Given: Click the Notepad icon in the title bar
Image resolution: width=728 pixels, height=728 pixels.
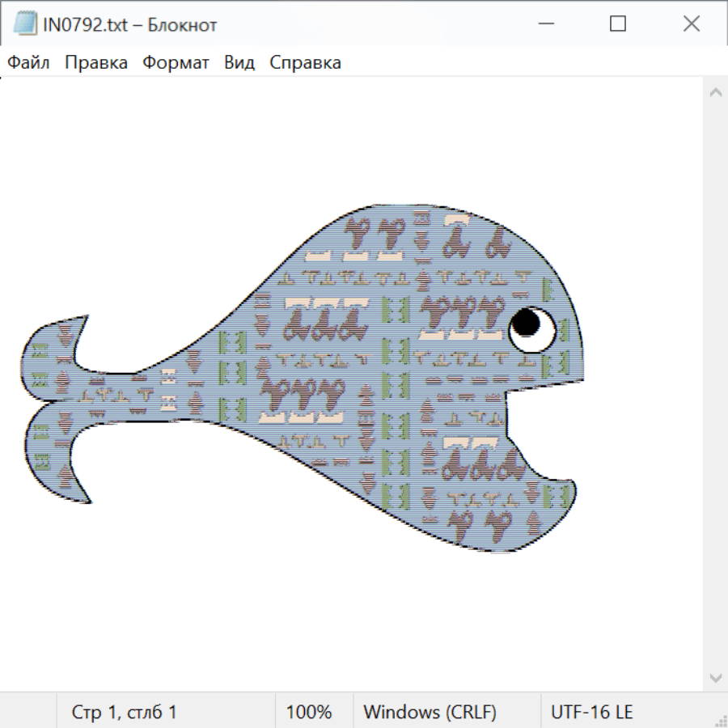Looking at the screenshot, I should pos(24,24).
